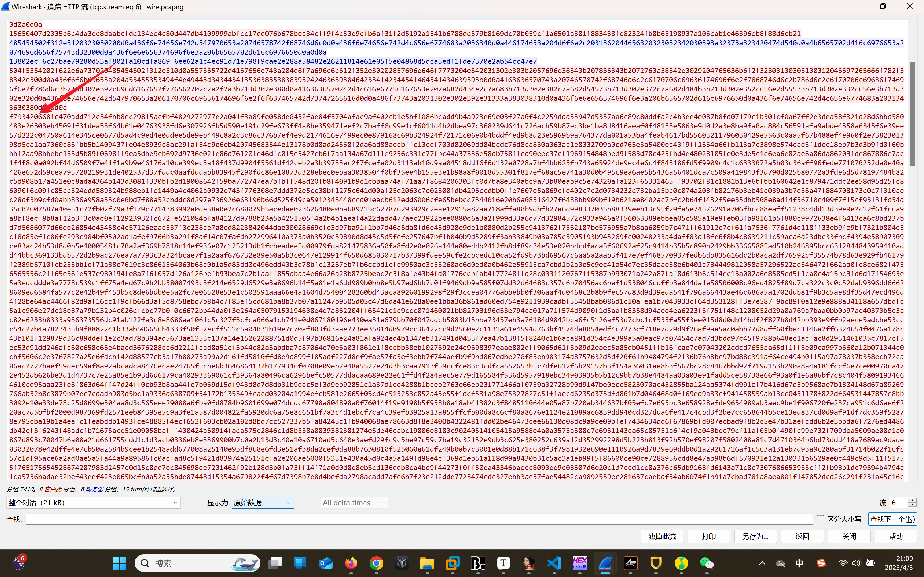Image resolution: width=924 pixels, height=577 pixels.
Task: Open File Explorer folder icon
Action: point(427,563)
